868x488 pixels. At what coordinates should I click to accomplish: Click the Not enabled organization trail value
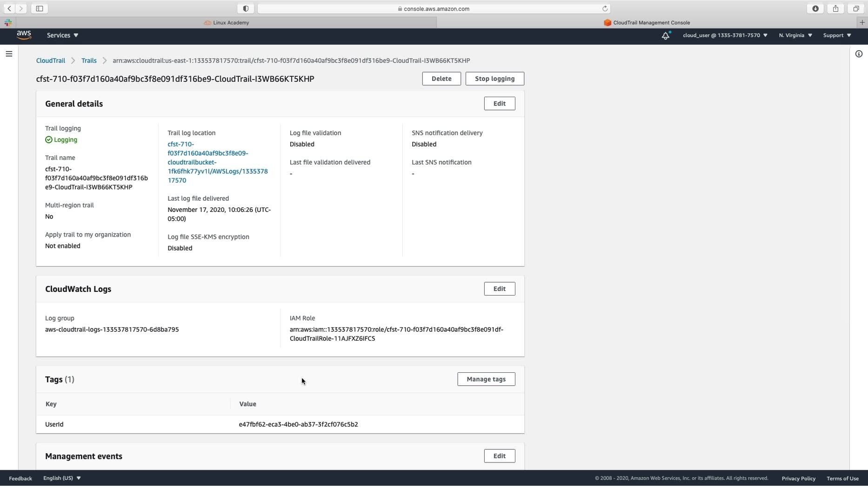pyautogui.click(x=63, y=246)
